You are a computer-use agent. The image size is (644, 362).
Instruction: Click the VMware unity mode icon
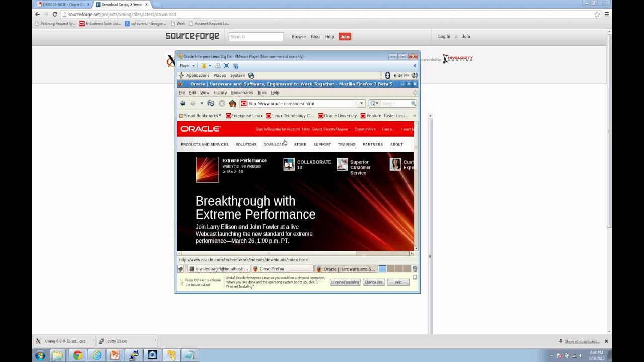[x=236, y=66]
